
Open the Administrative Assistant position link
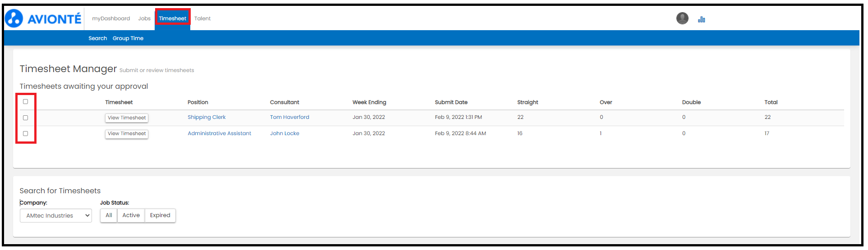[220, 133]
